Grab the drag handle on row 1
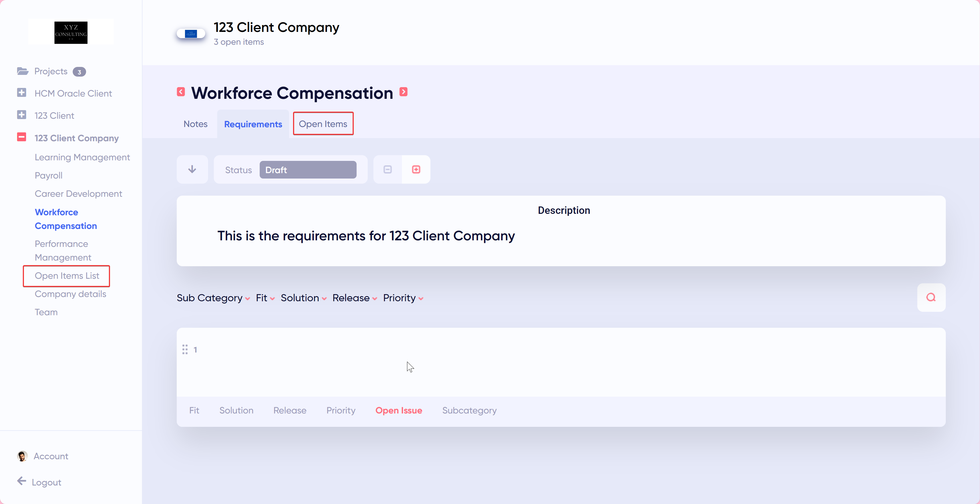This screenshot has height=504, width=980. pyautogui.click(x=185, y=349)
